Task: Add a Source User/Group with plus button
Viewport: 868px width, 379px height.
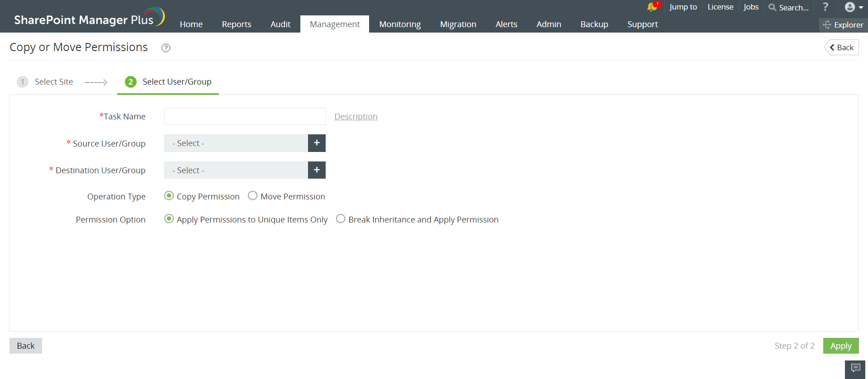Action: point(317,143)
